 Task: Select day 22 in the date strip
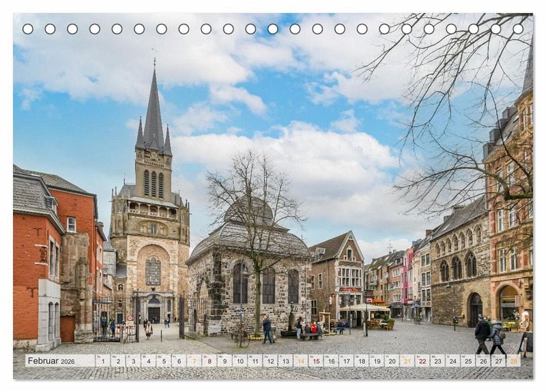(422, 361)
